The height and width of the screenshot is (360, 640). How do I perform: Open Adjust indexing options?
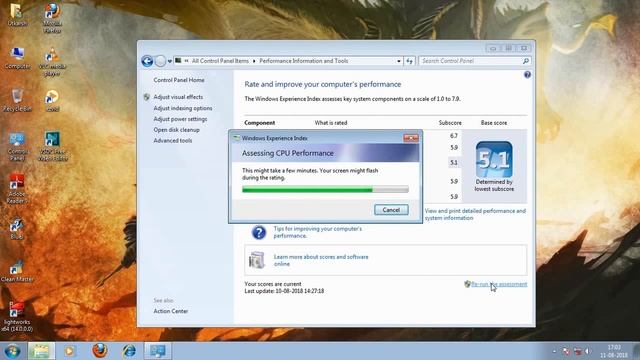(183, 108)
